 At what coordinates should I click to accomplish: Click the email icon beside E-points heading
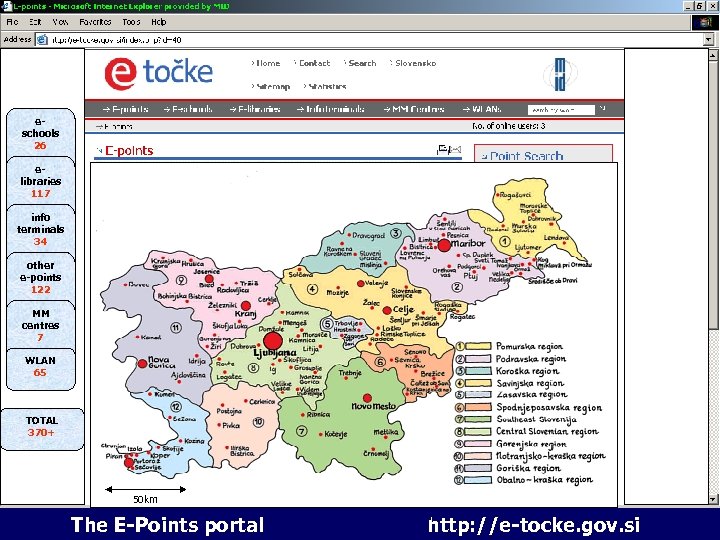click(x=456, y=149)
